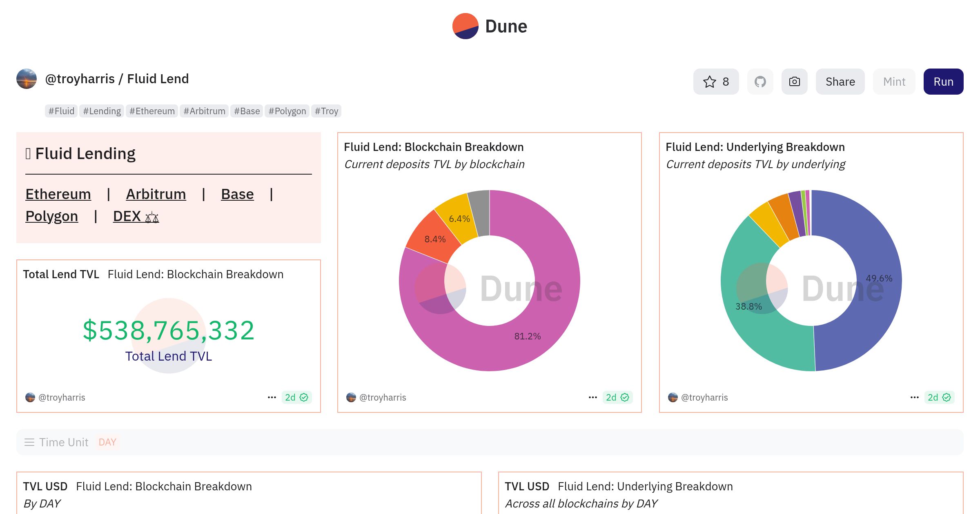Select the #Ethereum tag
The height and width of the screenshot is (514, 980).
(152, 111)
